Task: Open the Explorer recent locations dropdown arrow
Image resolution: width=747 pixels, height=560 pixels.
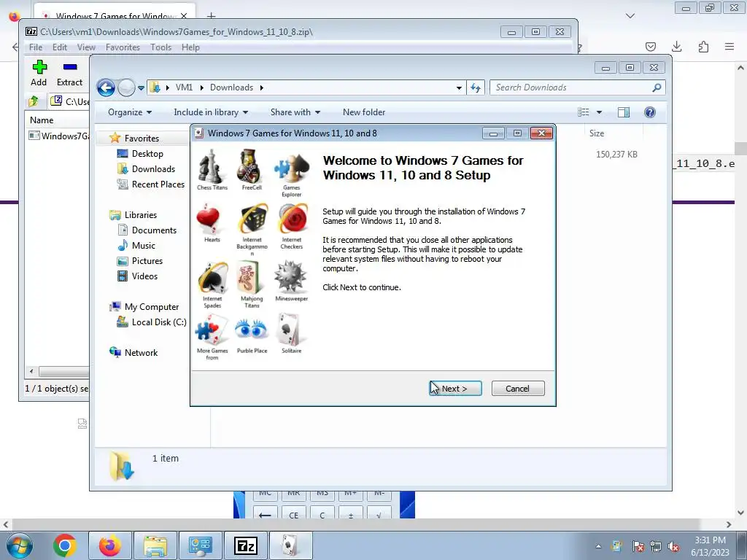Action: [141, 88]
